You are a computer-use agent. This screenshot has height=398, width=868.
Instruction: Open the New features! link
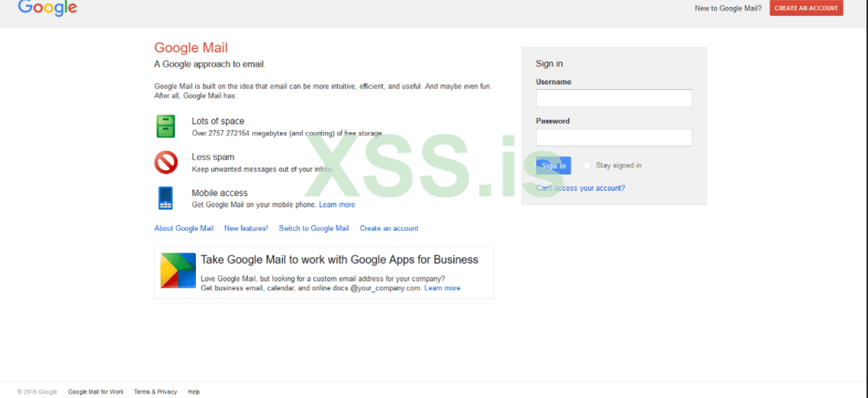(x=246, y=228)
